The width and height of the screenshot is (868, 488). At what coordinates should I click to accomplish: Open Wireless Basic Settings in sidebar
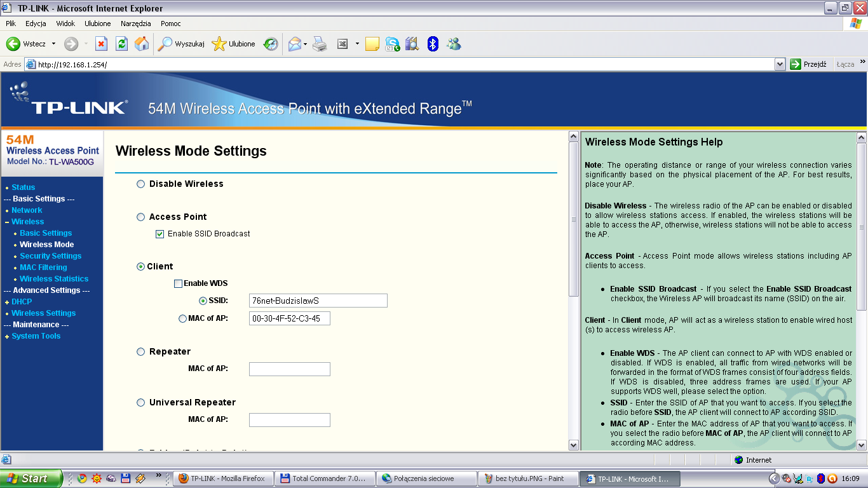(46, 233)
